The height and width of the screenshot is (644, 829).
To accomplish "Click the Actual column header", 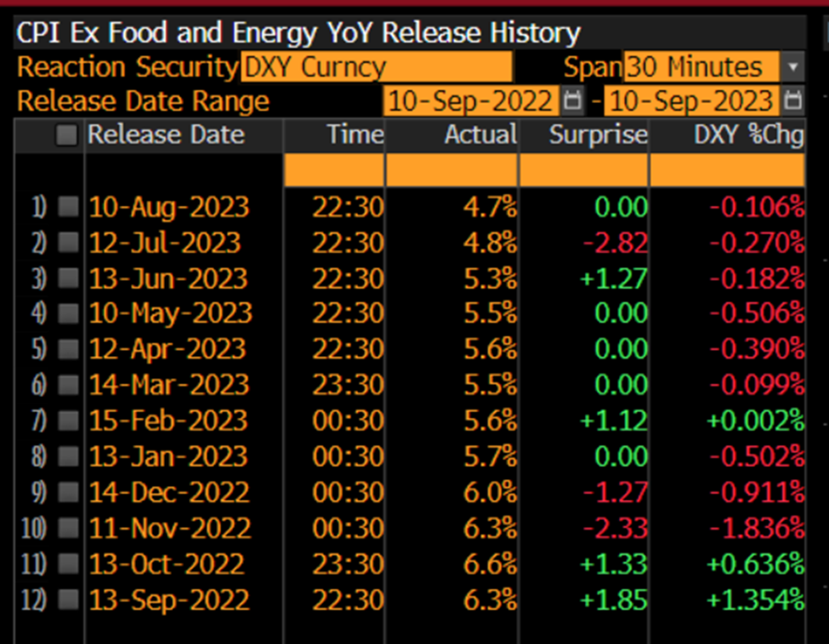I will [x=480, y=135].
